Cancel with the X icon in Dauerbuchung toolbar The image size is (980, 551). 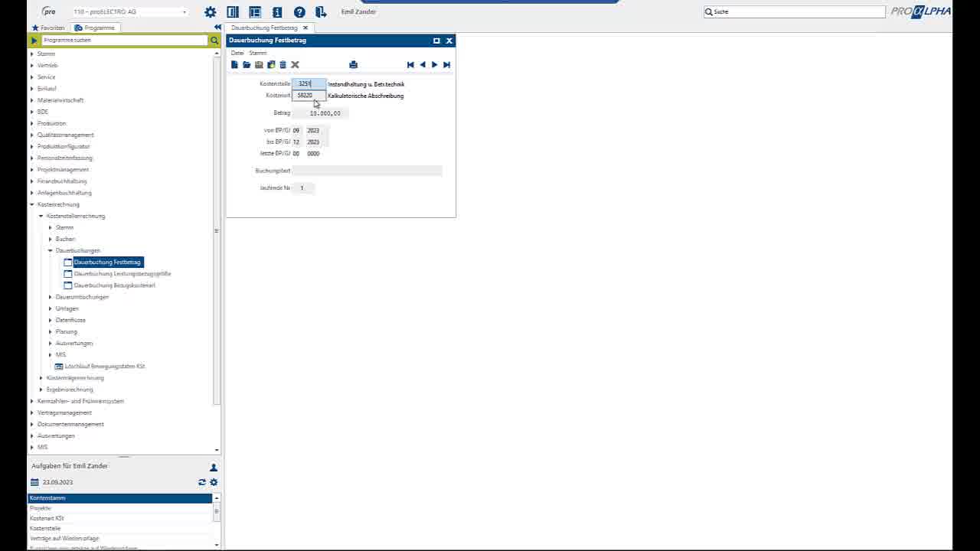coord(295,65)
